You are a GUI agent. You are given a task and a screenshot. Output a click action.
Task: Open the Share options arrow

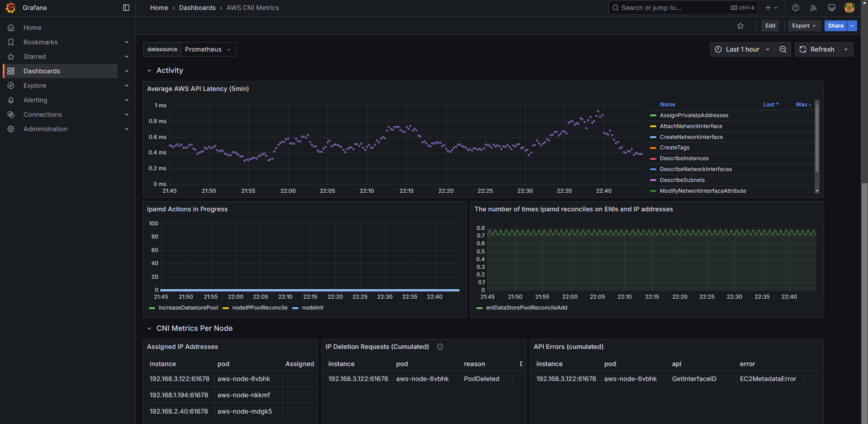tap(852, 26)
